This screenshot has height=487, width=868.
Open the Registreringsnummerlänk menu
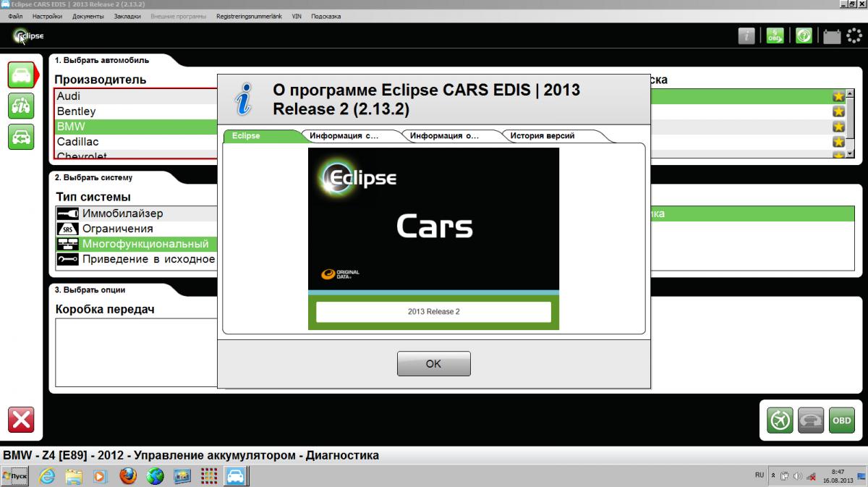pyautogui.click(x=249, y=16)
